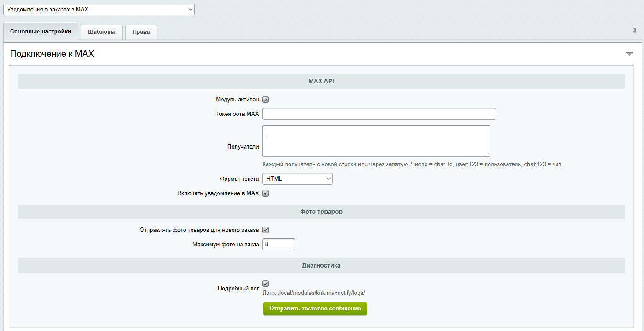
Task: Click the MAX API section header
Action: (x=321, y=82)
